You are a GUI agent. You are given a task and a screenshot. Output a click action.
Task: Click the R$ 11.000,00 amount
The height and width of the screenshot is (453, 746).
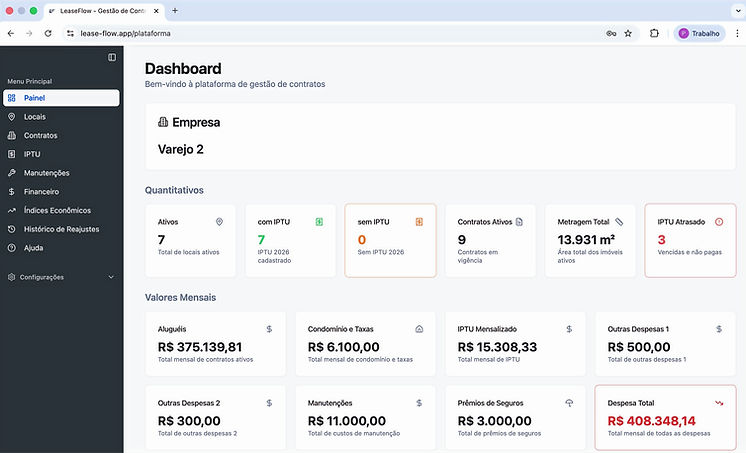click(x=346, y=421)
